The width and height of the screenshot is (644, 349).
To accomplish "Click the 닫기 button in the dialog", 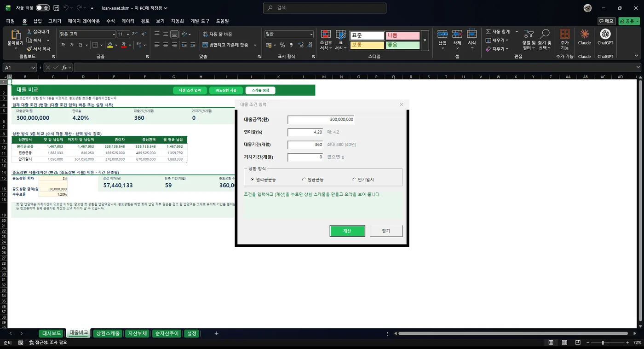I will pos(386,231).
